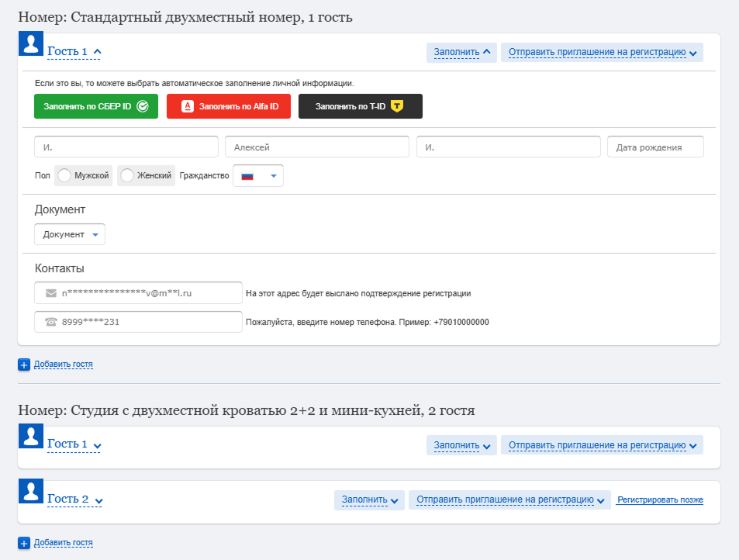This screenshot has height=560, width=739.
Task: Click the telephone icon in the phone field
Action: [x=51, y=322]
